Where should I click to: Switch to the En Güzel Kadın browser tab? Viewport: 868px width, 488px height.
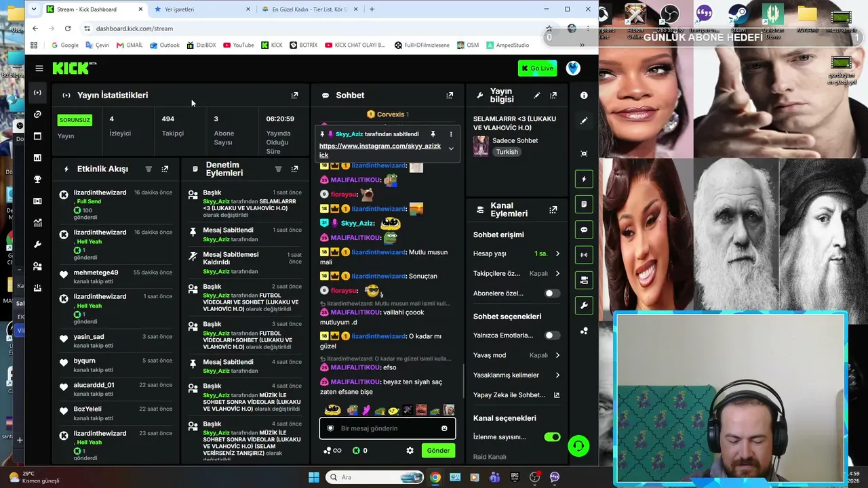310,9
